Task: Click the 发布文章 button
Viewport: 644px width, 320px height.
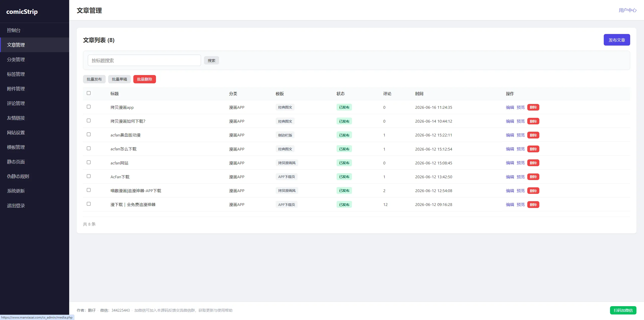Action: pyautogui.click(x=617, y=40)
